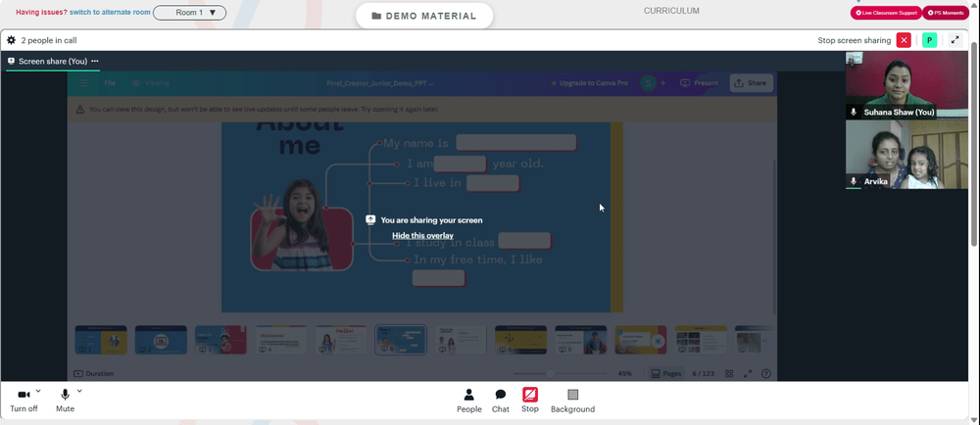Expand microphone options chevron
980x425 pixels.
(x=79, y=392)
